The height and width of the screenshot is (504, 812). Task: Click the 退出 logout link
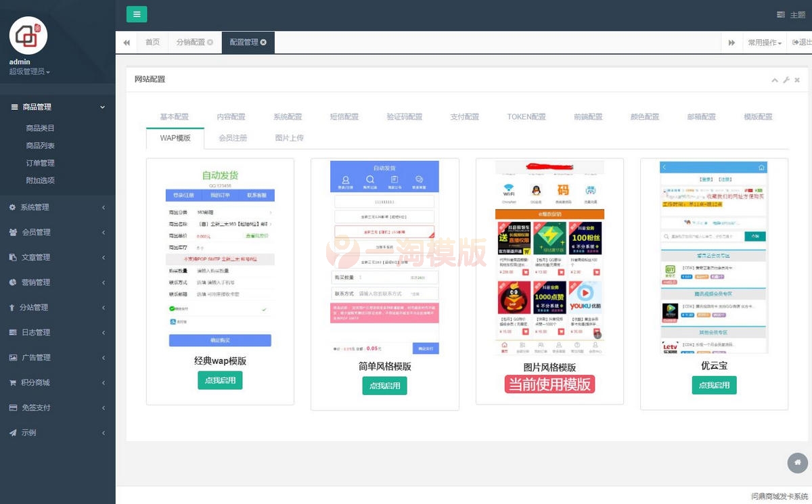pos(801,42)
